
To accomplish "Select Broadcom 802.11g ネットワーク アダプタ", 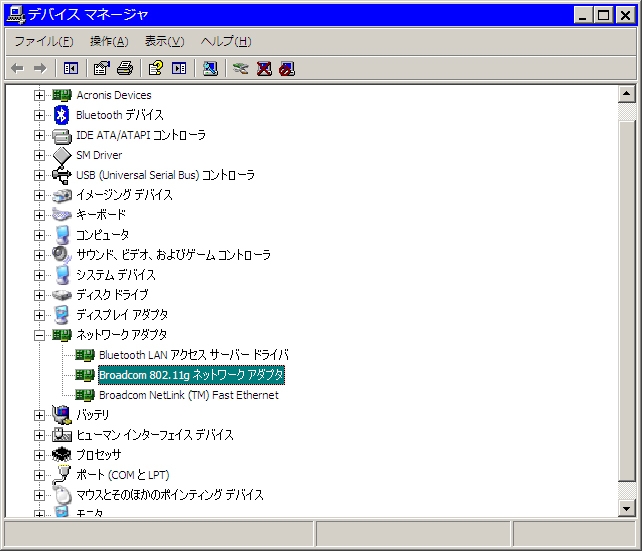I will pos(191,375).
